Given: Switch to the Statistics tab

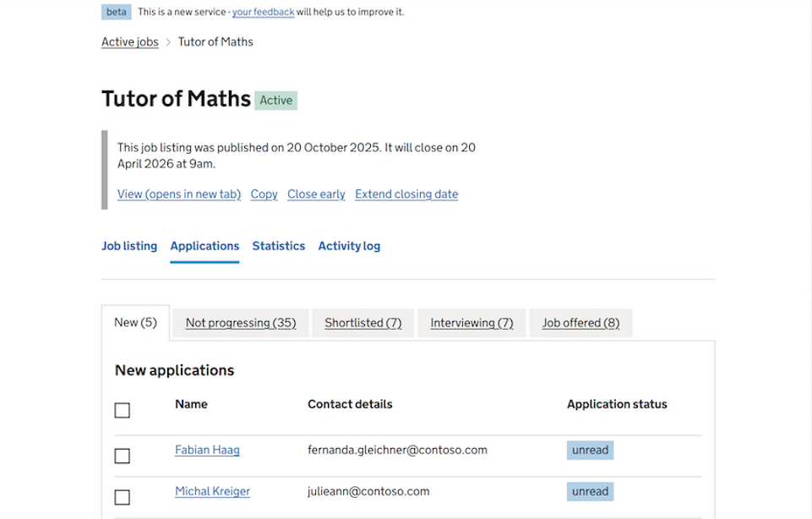Looking at the screenshot, I should (278, 246).
